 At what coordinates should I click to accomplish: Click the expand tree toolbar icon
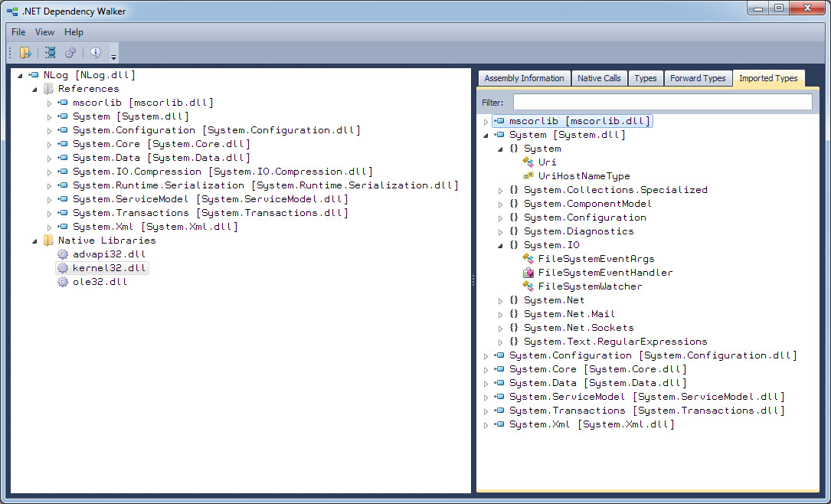(51, 52)
